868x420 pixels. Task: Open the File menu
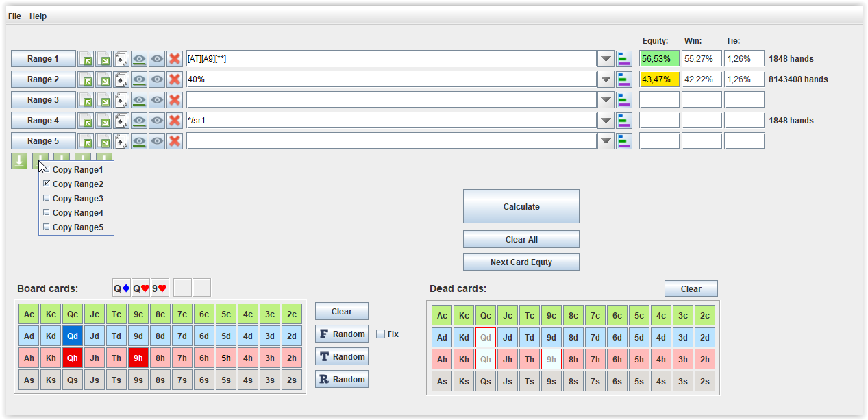pos(14,16)
